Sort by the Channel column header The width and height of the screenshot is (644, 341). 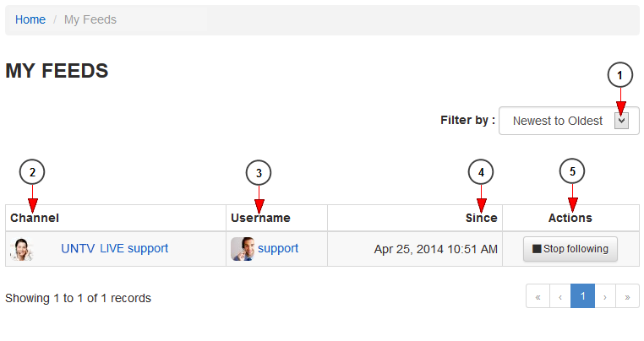[x=35, y=218]
